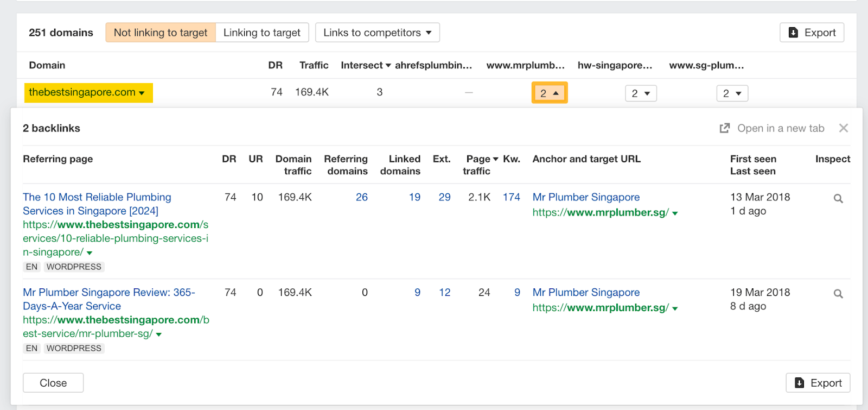Sort by Intersect column
Image resolution: width=868 pixels, height=410 pixels.
pyautogui.click(x=366, y=65)
